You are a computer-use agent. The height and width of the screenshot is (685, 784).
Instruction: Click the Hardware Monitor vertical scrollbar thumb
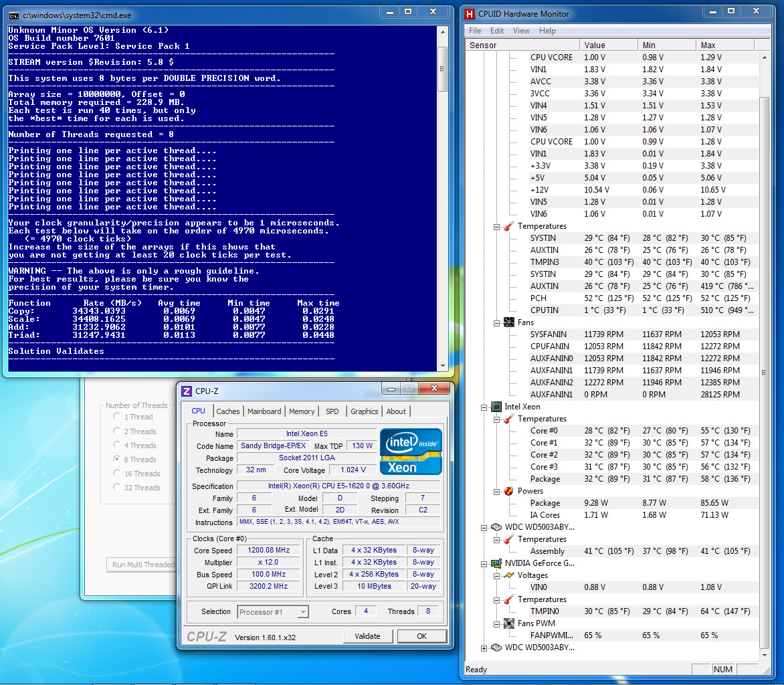point(764,372)
